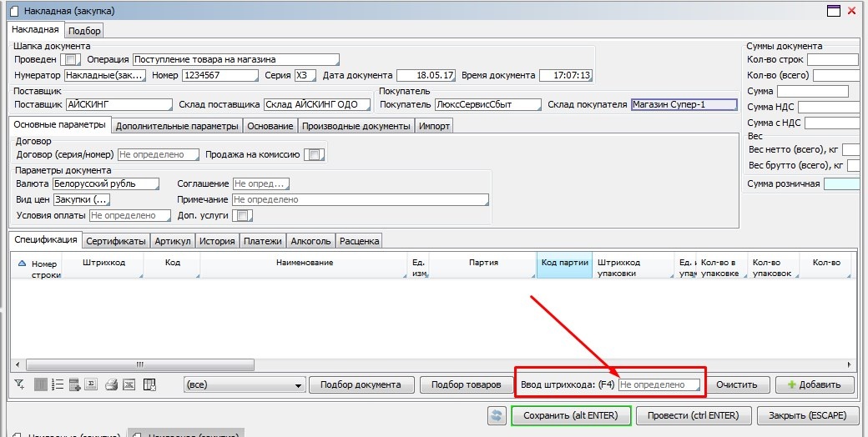Viewport: 868px width, 437px height.
Task: Click the Ввод штрихкода input field
Action: pyautogui.click(x=659, y=384)
